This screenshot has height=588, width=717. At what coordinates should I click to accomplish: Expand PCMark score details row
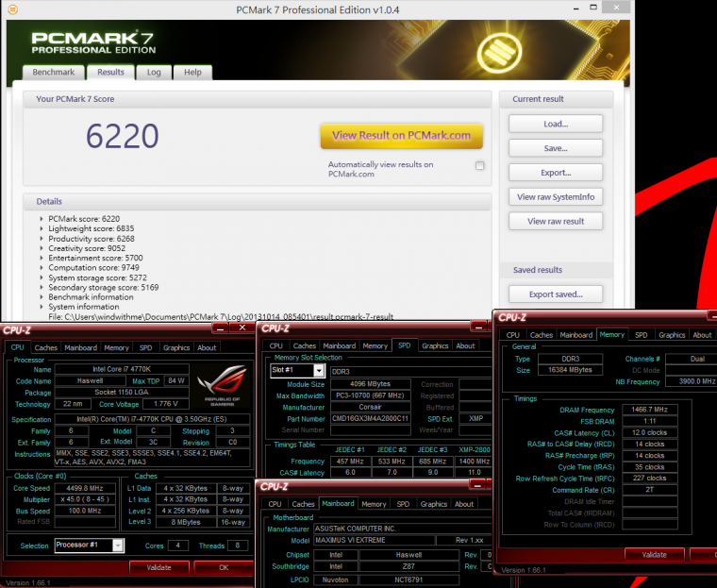point(42,219)
